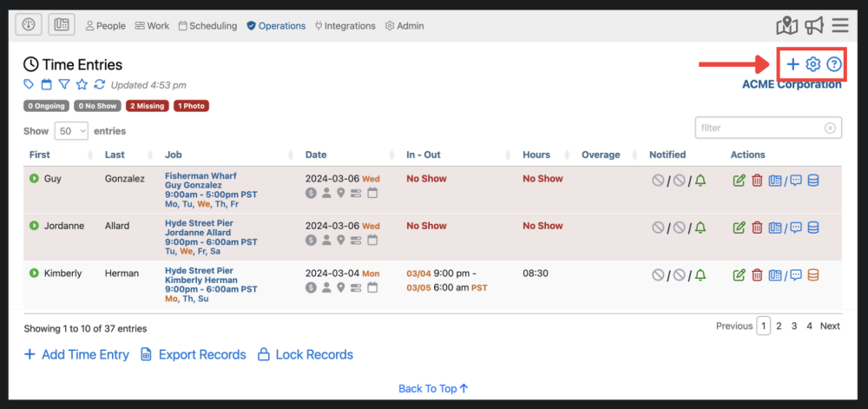Click into the filter text field
868x409 pixels.
pos(760,128)
